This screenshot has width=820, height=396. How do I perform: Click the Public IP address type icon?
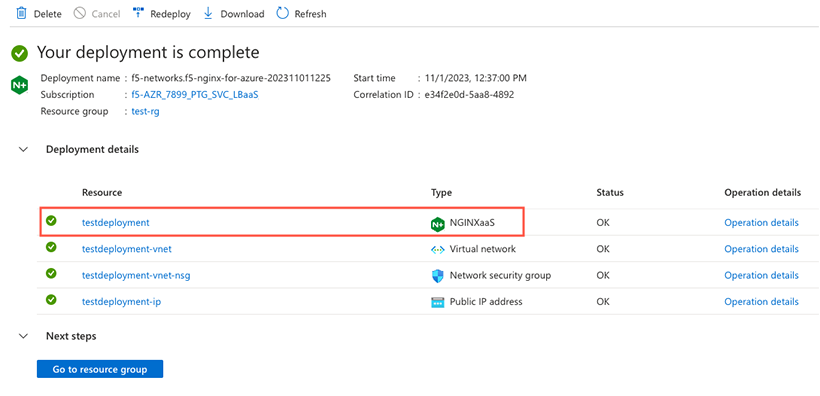click(x=437, y=302)
